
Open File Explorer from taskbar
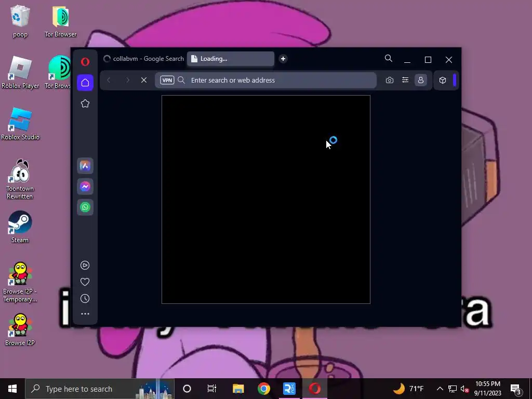[238, 389]
